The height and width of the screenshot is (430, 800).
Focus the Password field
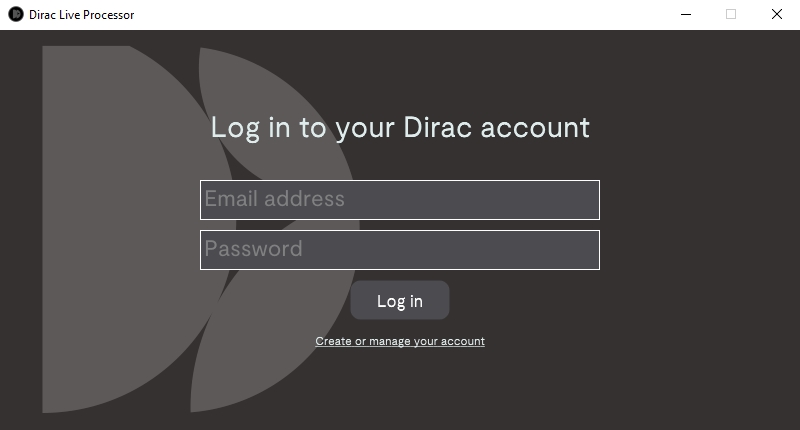[399, 250]
